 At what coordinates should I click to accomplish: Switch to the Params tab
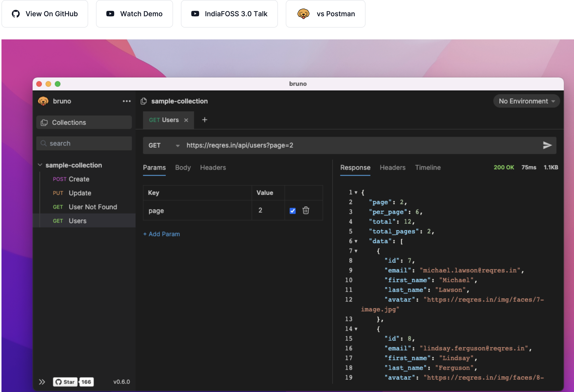154,167
